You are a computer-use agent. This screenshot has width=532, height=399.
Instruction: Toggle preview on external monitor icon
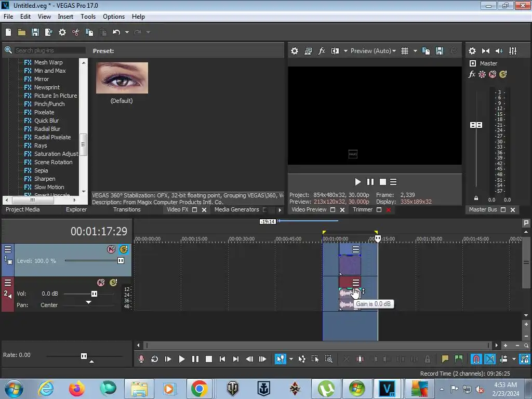(x=308, y=51)
